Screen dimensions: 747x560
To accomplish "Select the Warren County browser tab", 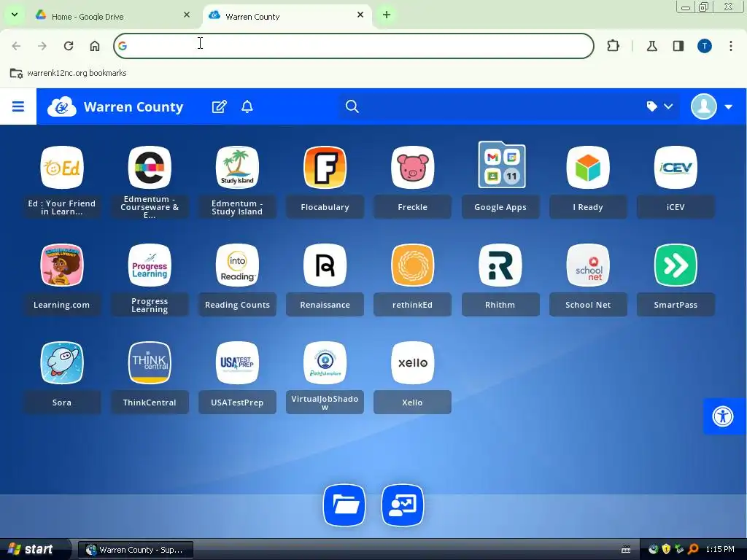I will pyautogui.click(x=288, y=16).
